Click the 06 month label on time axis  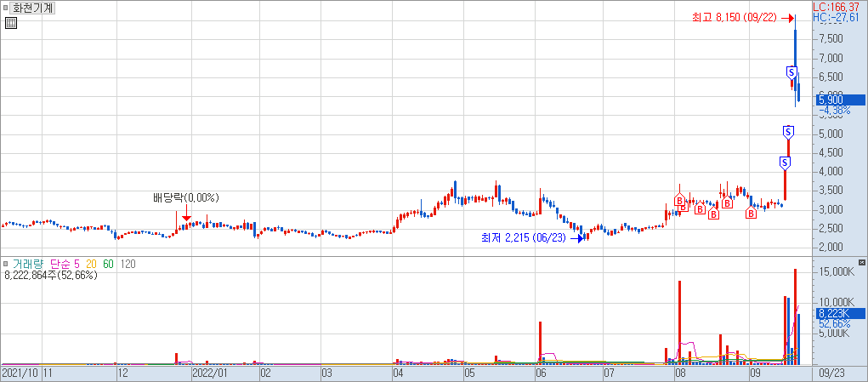pyautogui.click(x=541, y=373)
